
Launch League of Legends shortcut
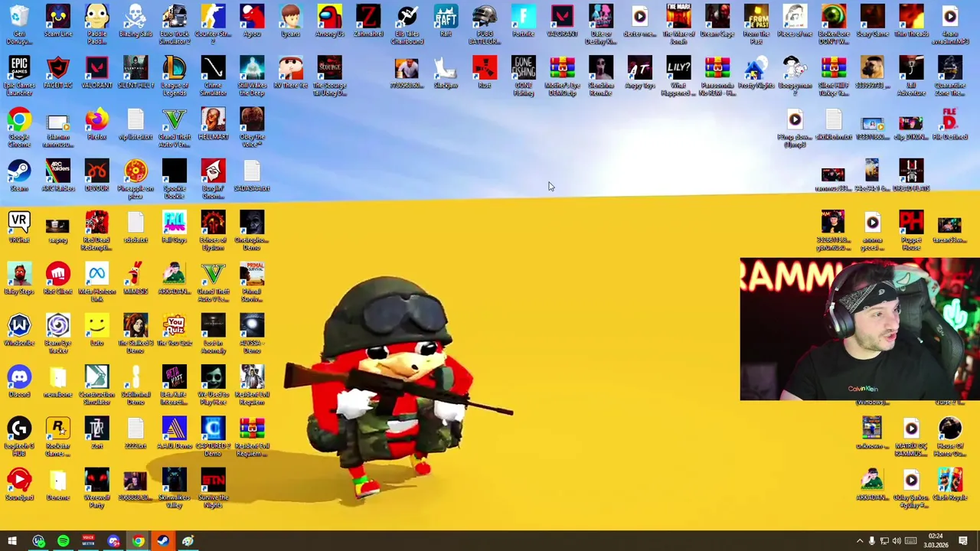[x=175, y=75]
